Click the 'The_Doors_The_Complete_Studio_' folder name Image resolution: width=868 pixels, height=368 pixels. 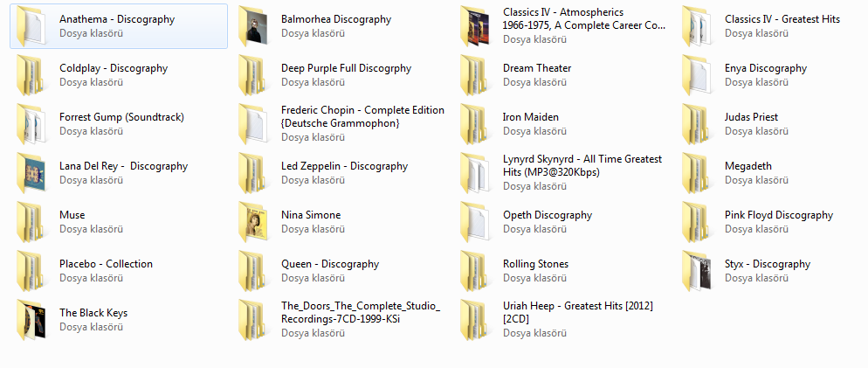361,306
